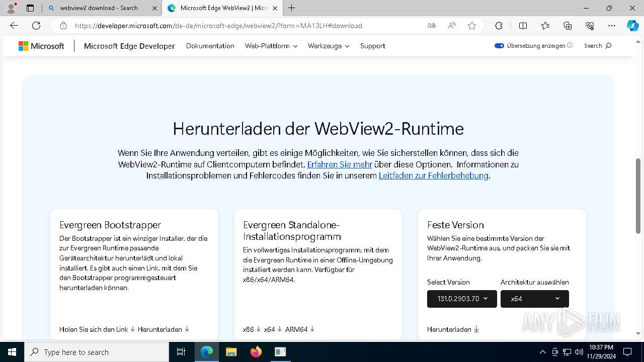Launch the Copilot sidebar icon
The height and width of the screenshot is (362, 644).
(632, 26)
